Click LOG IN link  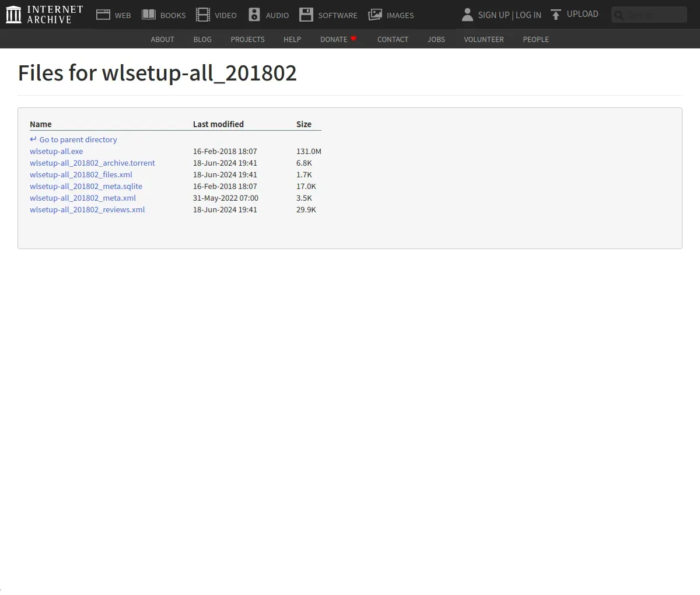[x=528, y=15]
